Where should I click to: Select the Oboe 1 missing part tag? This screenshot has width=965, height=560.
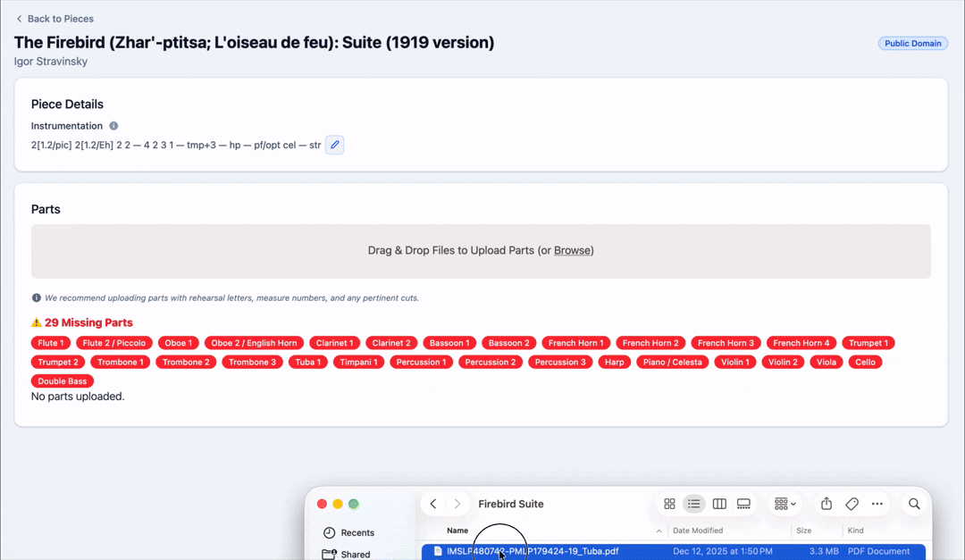click(x=179, y=343)
